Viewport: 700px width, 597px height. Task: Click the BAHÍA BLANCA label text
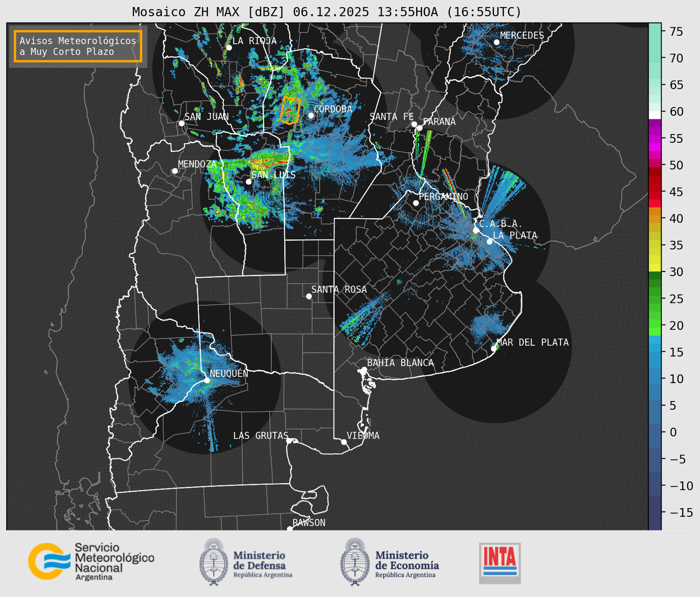click(x=400, y=363)
